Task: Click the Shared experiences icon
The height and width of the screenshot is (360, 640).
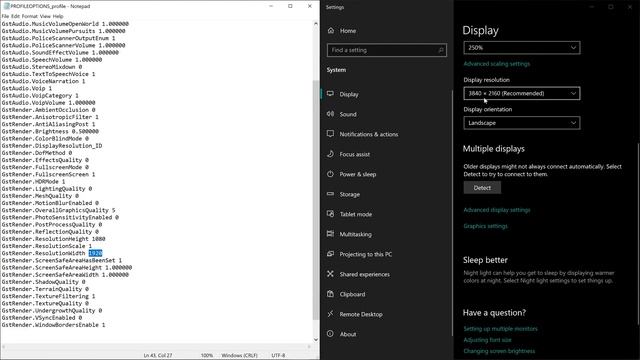Action: coord(330,274)
